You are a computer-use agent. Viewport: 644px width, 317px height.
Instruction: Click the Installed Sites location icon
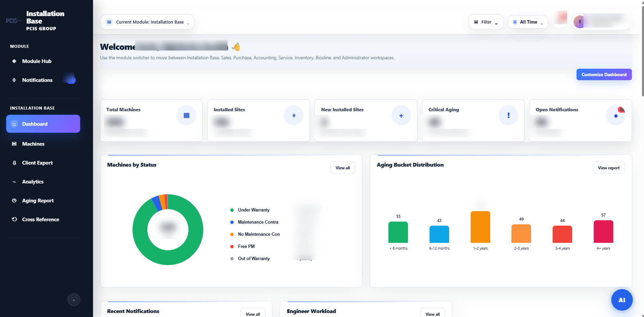click(294, 116)
